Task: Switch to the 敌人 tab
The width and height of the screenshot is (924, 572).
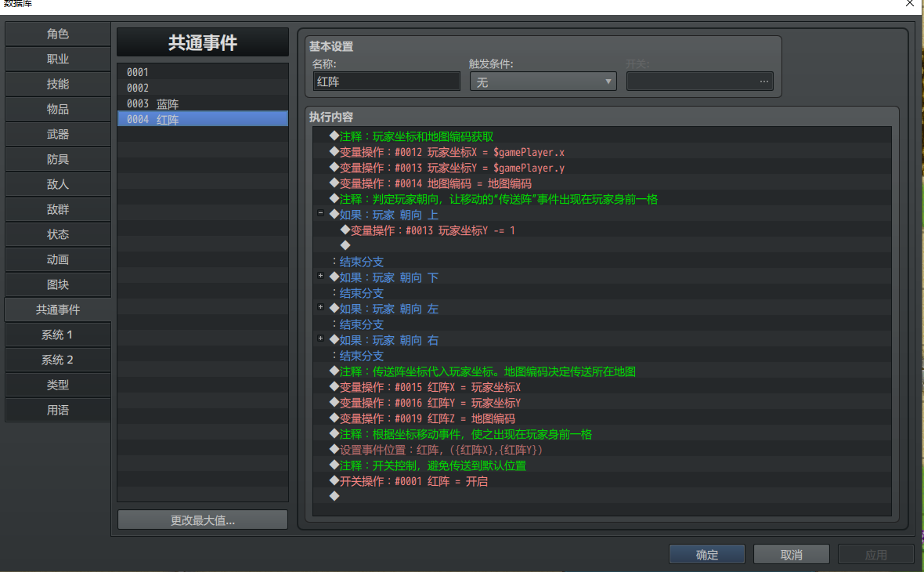Action: coord(58,185)
